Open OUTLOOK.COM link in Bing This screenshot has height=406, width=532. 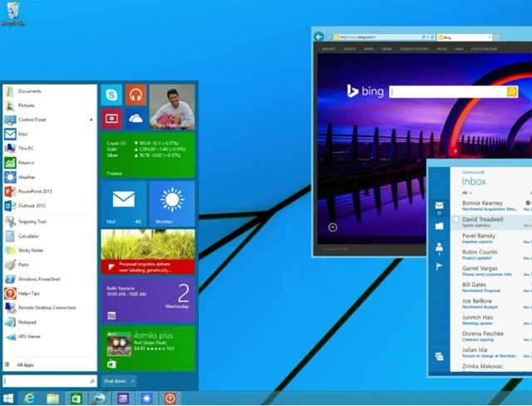coord(484,49)
